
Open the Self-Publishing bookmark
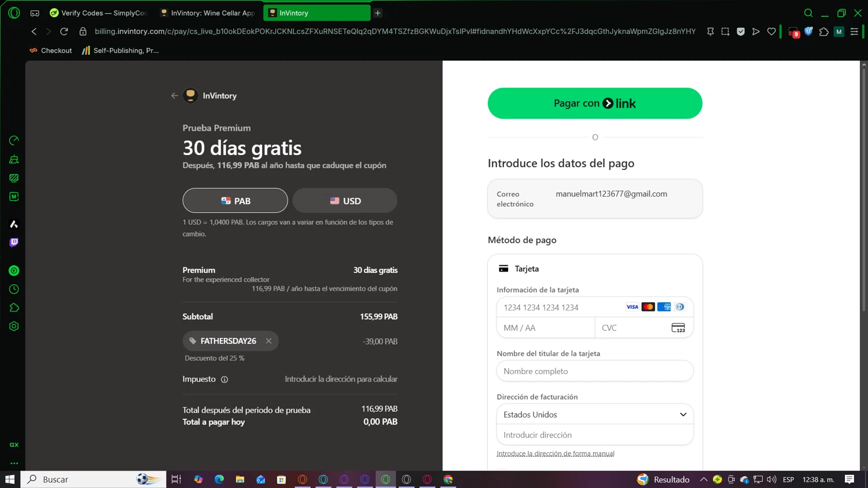[120, 50]
